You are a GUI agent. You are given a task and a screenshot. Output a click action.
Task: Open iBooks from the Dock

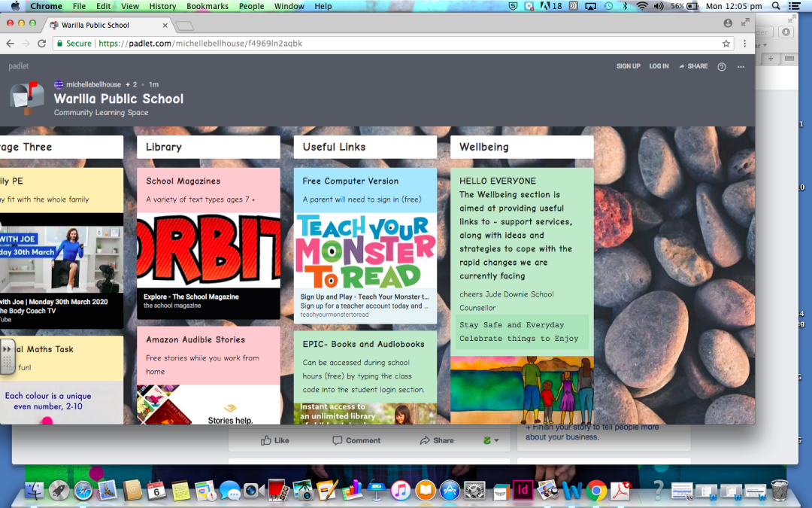tap(425, 491)
